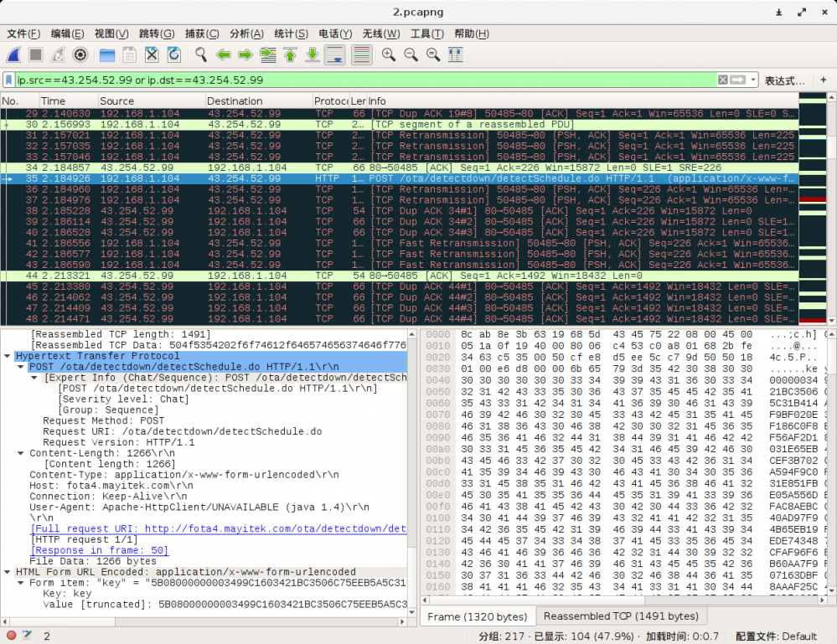Click the filter bookmark icon

[9, 80]
